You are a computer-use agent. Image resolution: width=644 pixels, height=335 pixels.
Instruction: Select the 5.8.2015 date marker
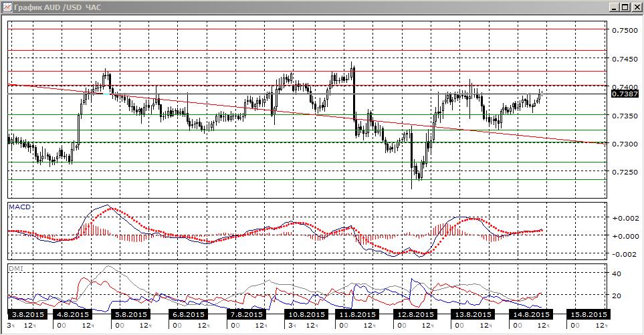point(132,314)
